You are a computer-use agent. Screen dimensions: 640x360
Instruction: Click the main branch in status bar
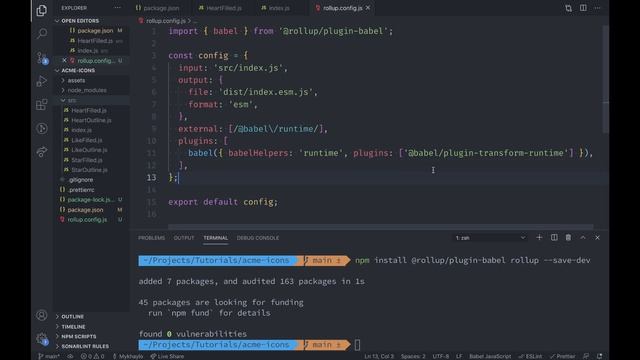click(x=49, y=356)
